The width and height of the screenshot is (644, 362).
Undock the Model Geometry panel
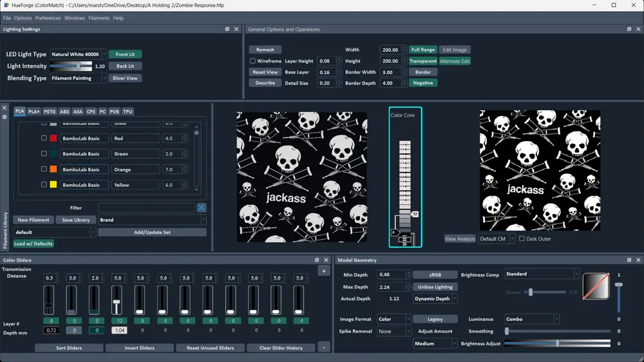629,260
